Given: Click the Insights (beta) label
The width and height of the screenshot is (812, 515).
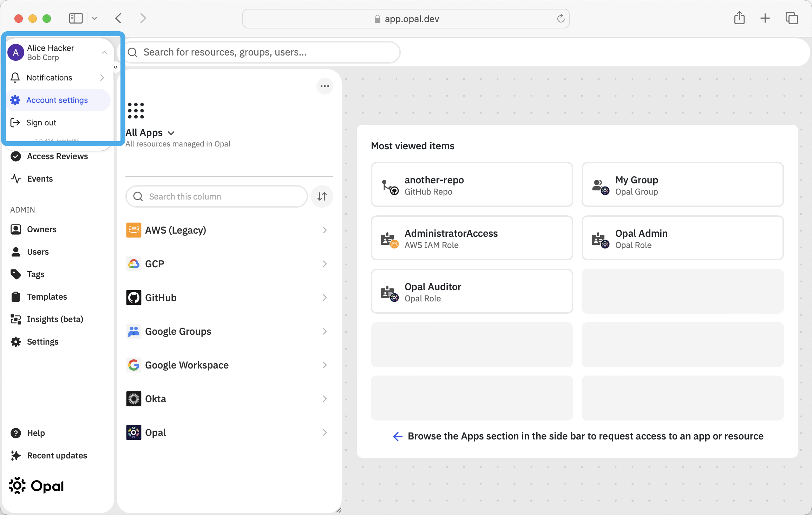Looking at the screenshot, I should pyautogui.click(x=55, y=319).
